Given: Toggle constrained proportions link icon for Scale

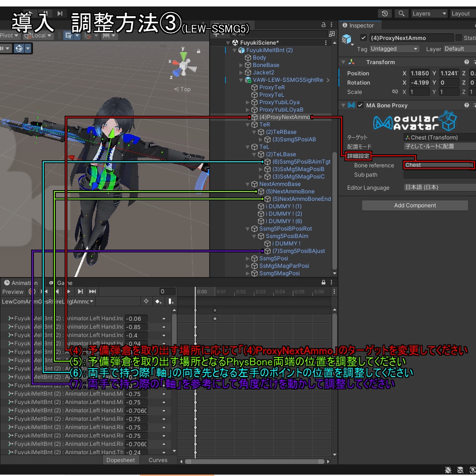Looking at the screenshot, I should click(395, 92).
